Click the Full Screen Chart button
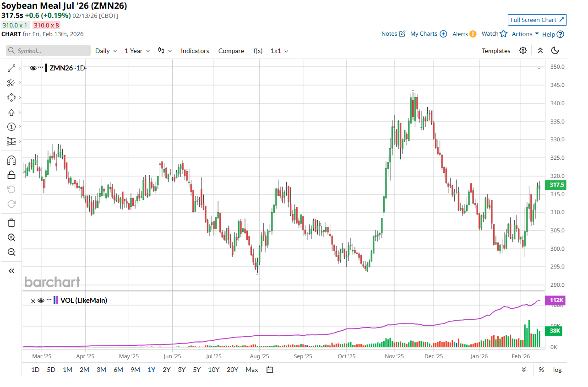Viewport: 588px width, 387px height. [537, 20]
